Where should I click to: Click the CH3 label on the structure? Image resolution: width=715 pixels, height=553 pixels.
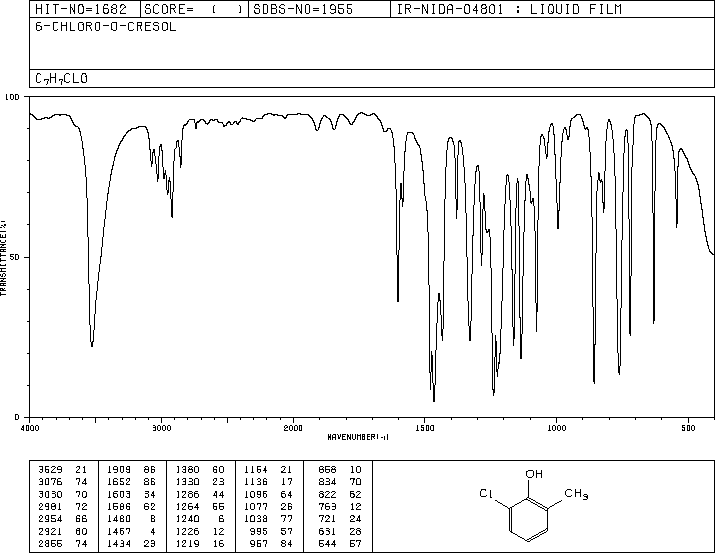(x=576, y=494)
